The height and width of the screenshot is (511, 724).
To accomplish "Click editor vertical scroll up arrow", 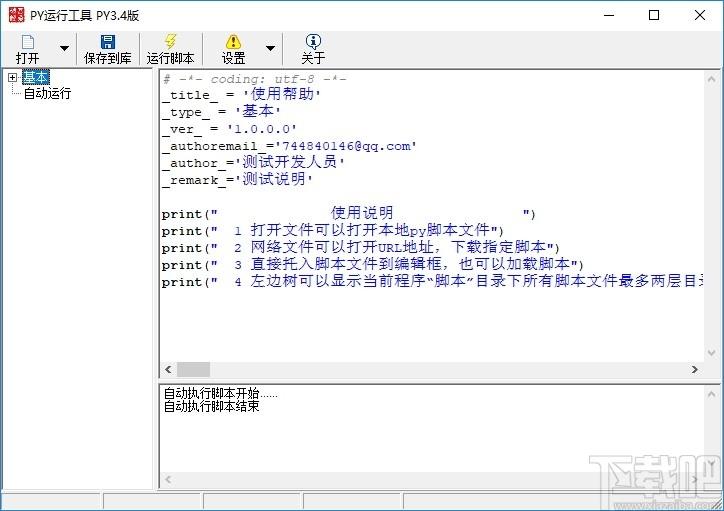I will coord(711,79).
